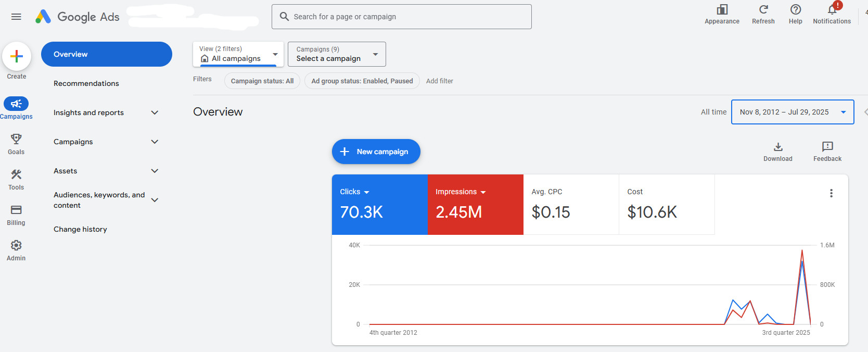Screen dimensions: 868x352
Task: Open the Tools wrench icon
Action: click(x=16, y=174)
